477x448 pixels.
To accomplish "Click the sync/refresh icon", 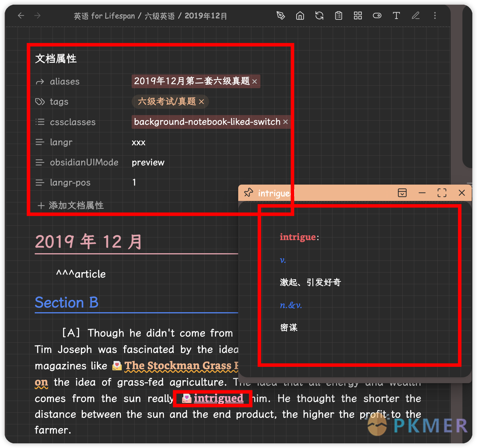I will click(319, 15).
